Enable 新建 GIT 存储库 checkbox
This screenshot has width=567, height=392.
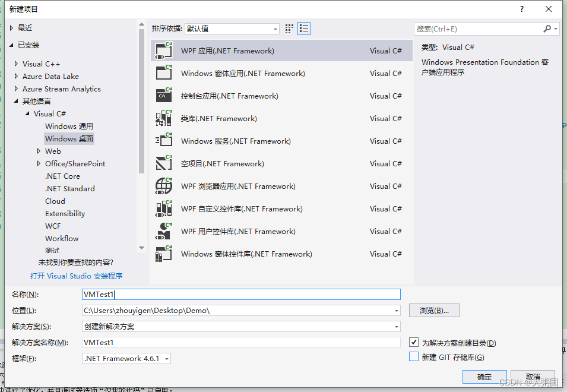(414, 356)
